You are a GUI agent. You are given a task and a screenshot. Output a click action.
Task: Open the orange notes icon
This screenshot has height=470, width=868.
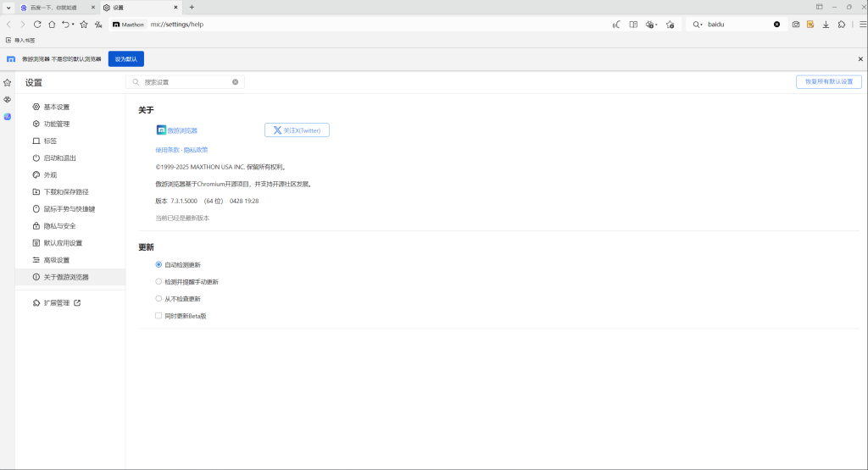[810, 25]
